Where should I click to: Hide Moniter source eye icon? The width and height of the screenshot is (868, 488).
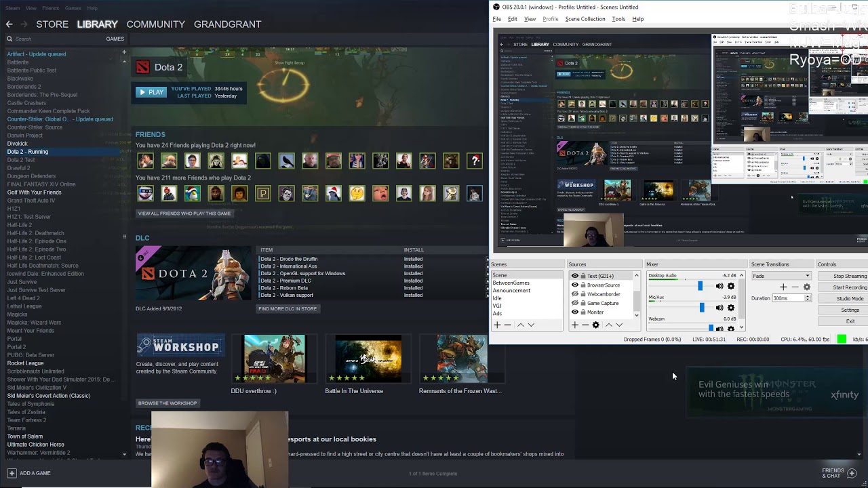pos(575,312)
